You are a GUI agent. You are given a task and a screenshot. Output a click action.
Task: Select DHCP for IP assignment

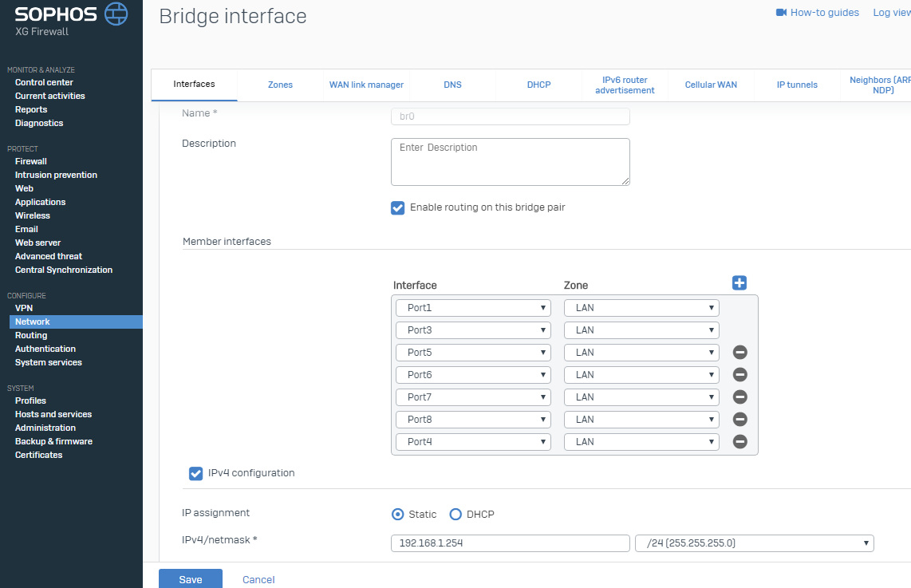[456, 515]
